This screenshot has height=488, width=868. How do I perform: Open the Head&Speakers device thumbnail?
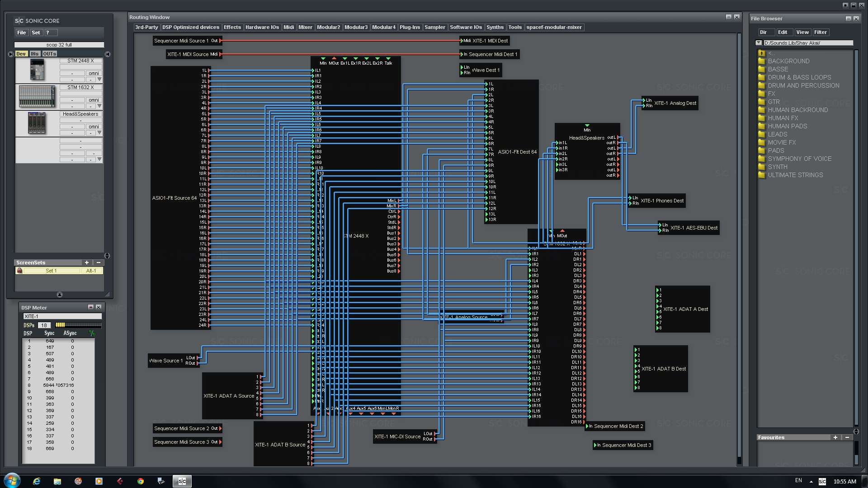(37, 123)
